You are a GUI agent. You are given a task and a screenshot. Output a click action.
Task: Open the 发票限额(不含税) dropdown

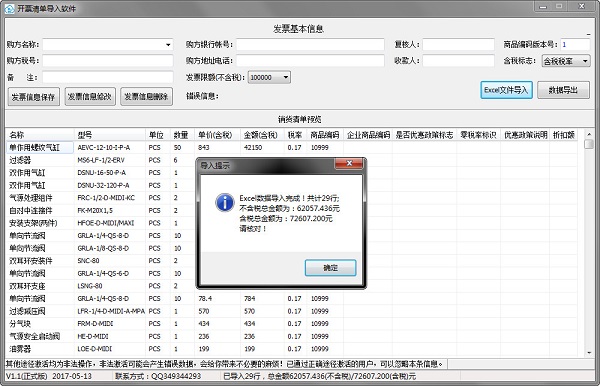285,77
